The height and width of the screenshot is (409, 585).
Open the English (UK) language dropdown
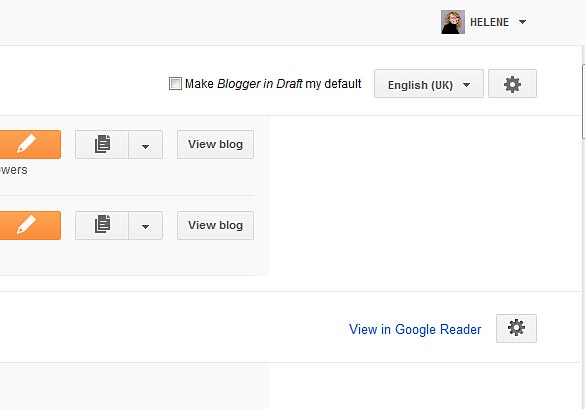coord(429,84)
